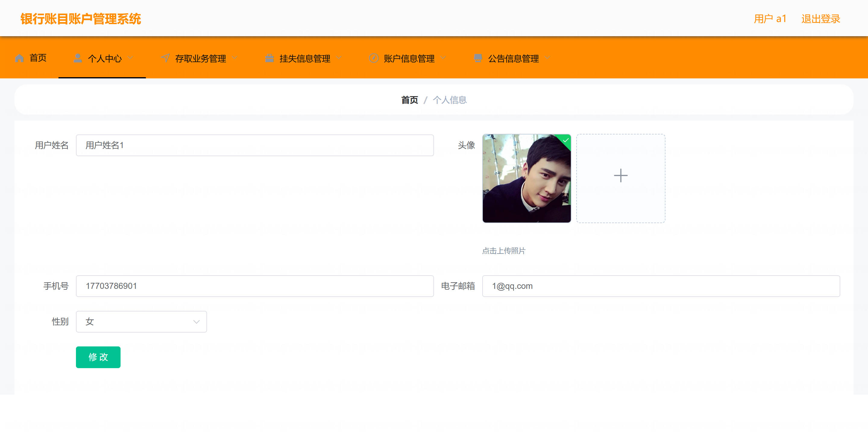Click the 电子邮箱 field label
The height and width of the screenshot is (442, 868).
458,286
